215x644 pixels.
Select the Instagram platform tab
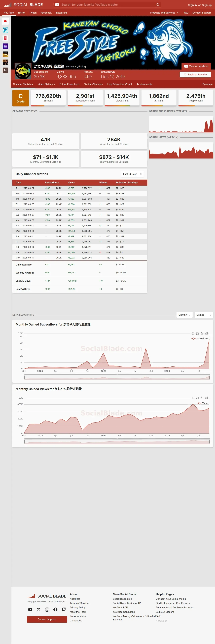tap(61, 13)
